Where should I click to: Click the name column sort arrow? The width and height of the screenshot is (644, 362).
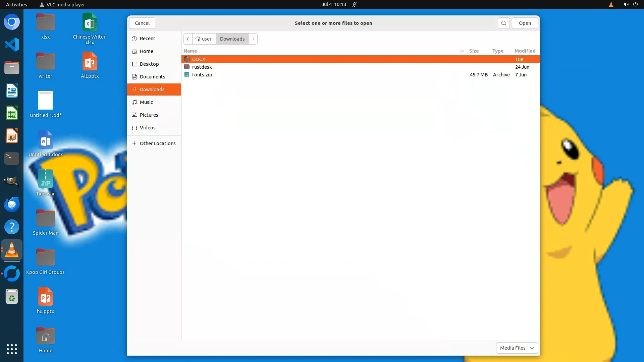(x=462, y=51)
